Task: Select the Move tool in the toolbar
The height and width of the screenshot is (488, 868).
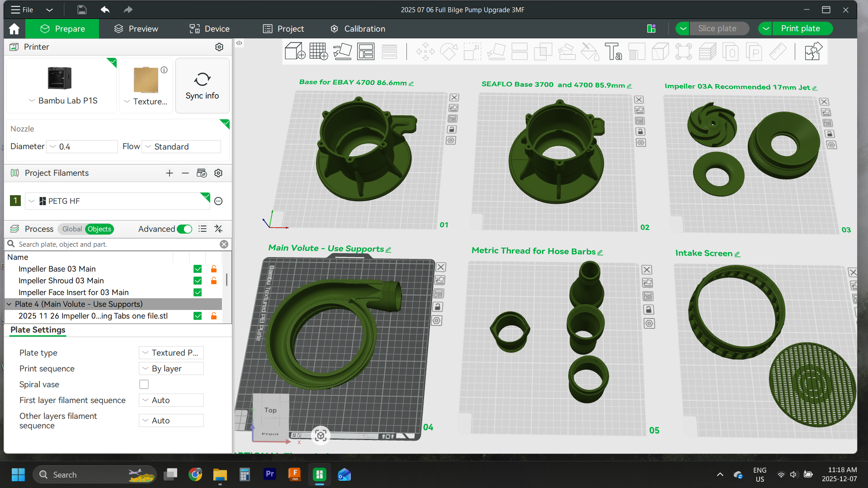Action: click(425, 52)
